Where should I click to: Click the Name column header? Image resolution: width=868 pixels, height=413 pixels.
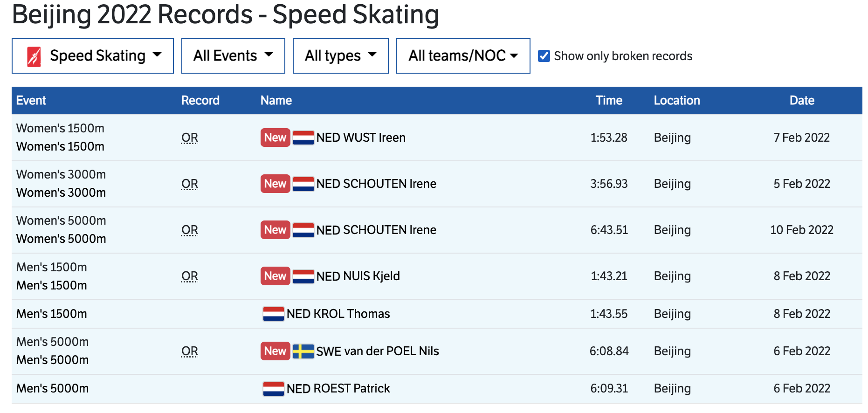coord(276,101)
